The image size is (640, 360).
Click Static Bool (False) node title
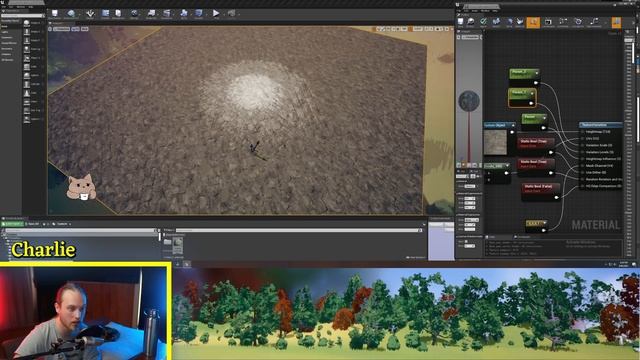[538, 186]
